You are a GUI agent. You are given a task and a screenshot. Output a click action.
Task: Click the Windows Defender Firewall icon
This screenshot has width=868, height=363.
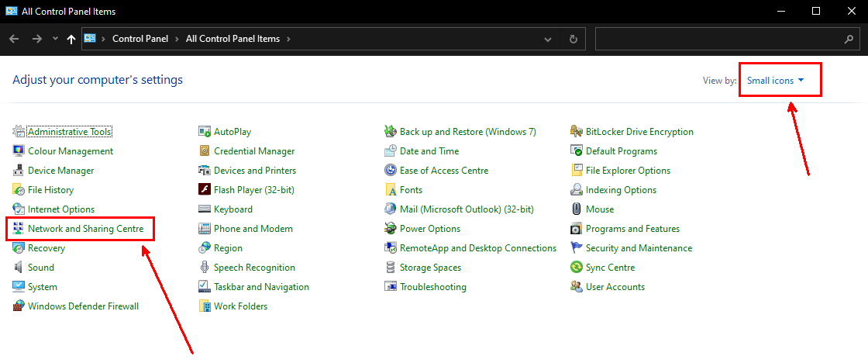pos(19,306)
